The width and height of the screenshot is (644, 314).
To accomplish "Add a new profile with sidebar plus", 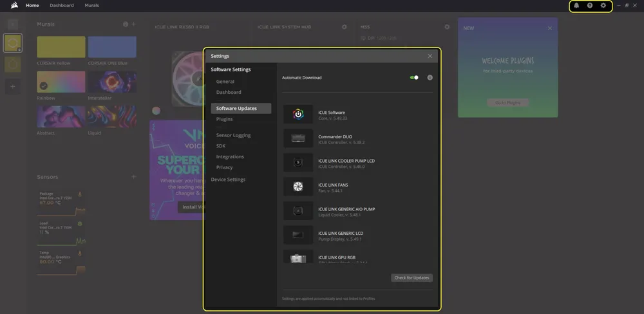I will [x=13, y=87].
